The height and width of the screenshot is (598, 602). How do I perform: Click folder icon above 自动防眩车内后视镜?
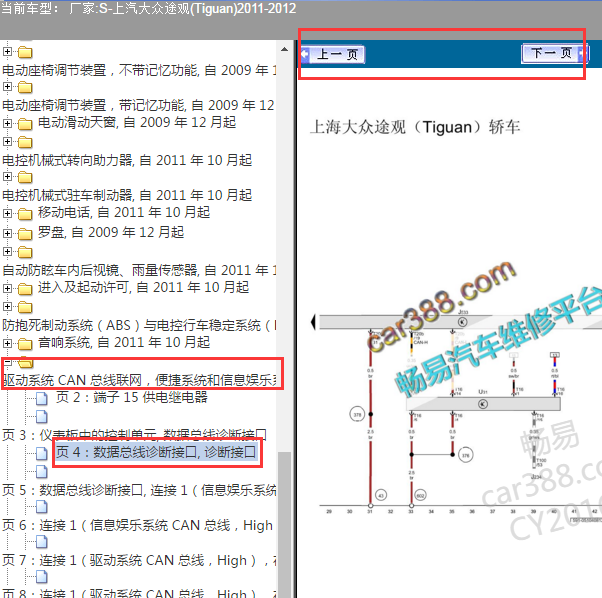click(x=25, y=252)
